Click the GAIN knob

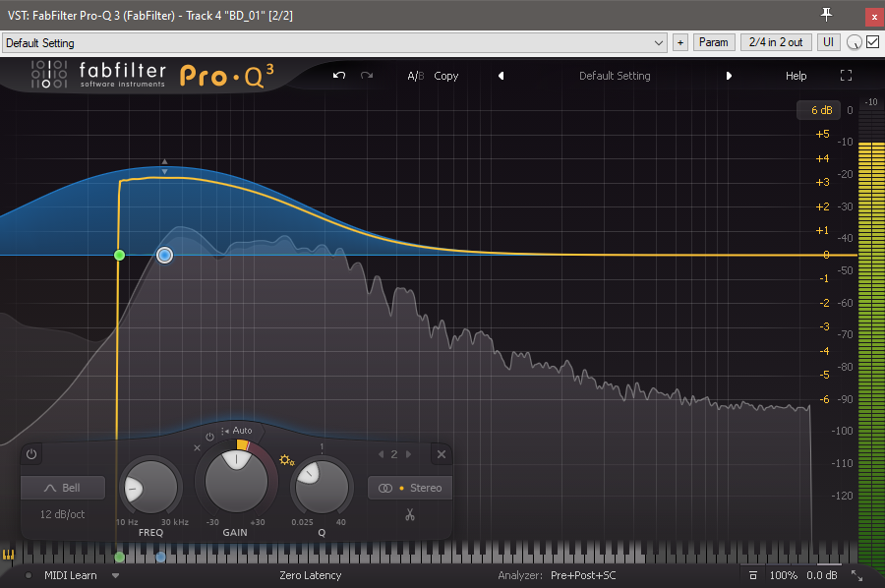coord(236,481)
